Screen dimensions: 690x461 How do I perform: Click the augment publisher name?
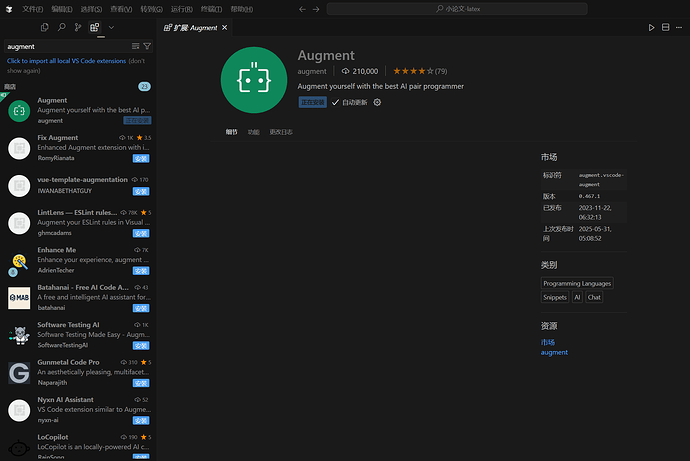click(x=312, y=71)
